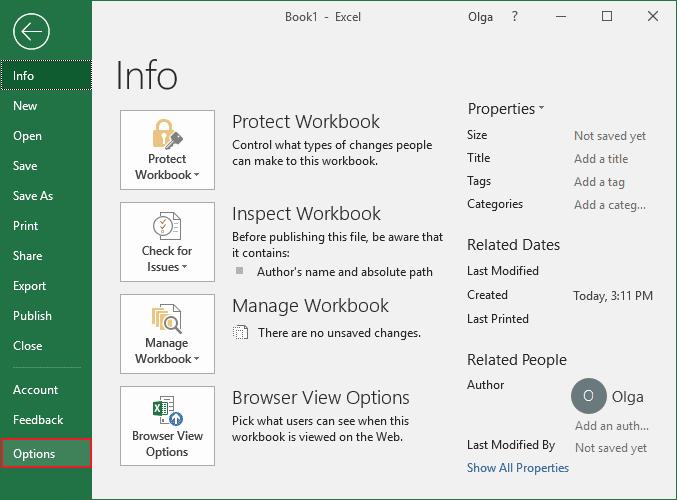677x500 pixels.
Task: Expand the Properties dropdown heading
Action: click(x=506, y=109)
